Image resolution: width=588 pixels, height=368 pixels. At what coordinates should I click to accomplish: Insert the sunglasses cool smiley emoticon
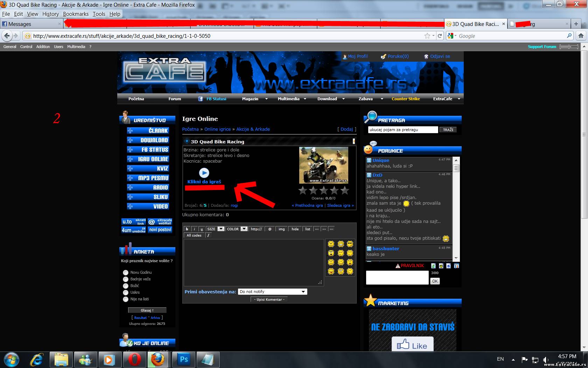pos(350,244)
